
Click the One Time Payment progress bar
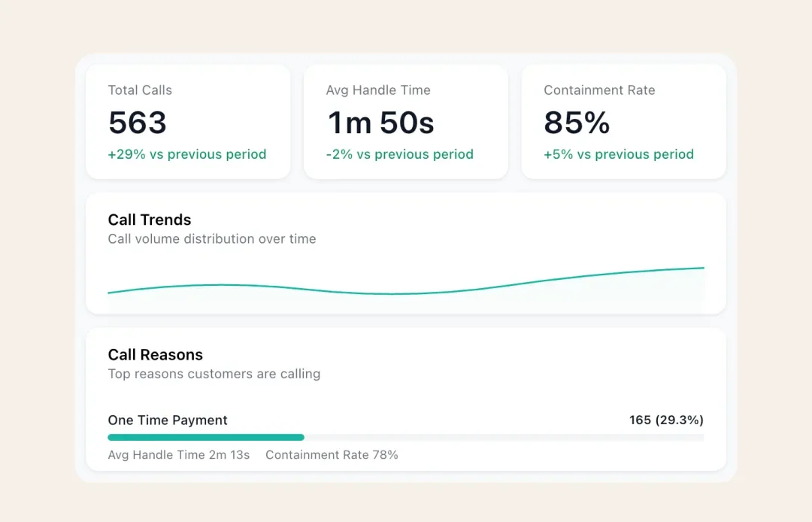(206, 437)
